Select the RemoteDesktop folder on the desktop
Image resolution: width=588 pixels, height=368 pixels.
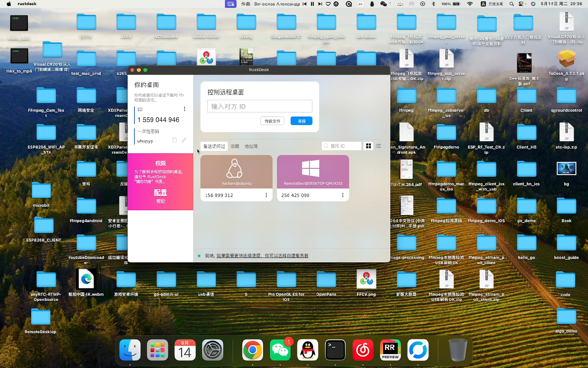pos(40,321)
